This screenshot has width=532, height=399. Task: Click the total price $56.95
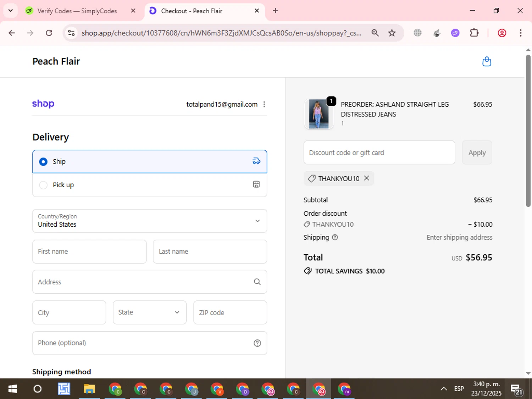point(479,257)
